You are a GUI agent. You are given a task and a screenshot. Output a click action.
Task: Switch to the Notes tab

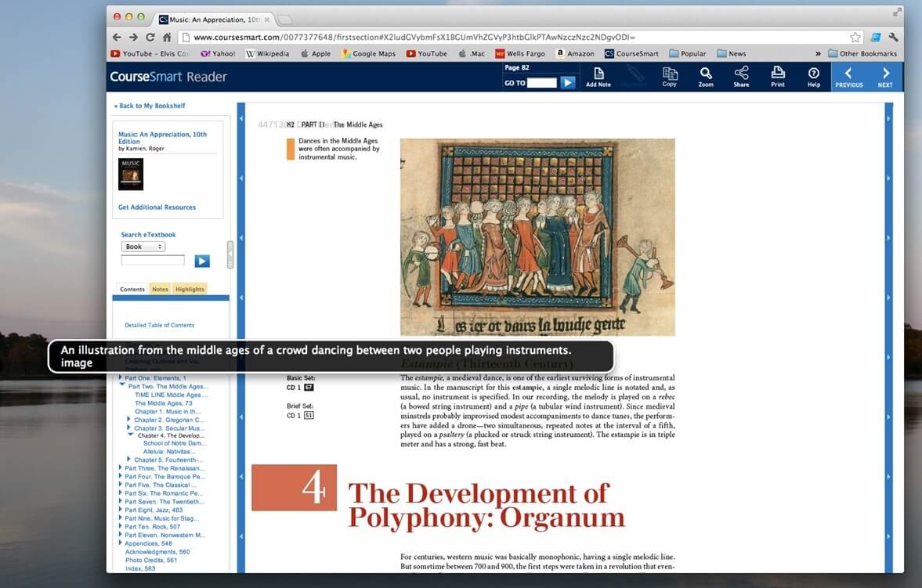[x=160, y=289]
